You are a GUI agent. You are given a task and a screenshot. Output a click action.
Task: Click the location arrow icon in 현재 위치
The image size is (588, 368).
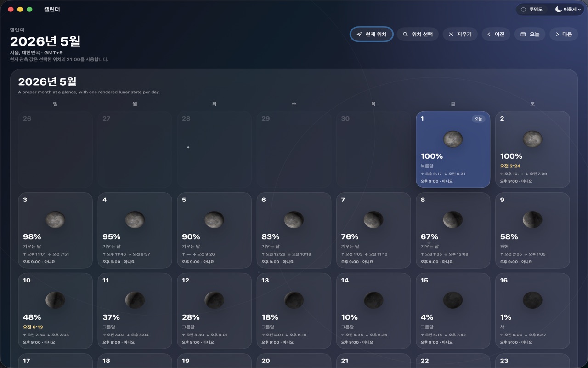pos(359,34)
